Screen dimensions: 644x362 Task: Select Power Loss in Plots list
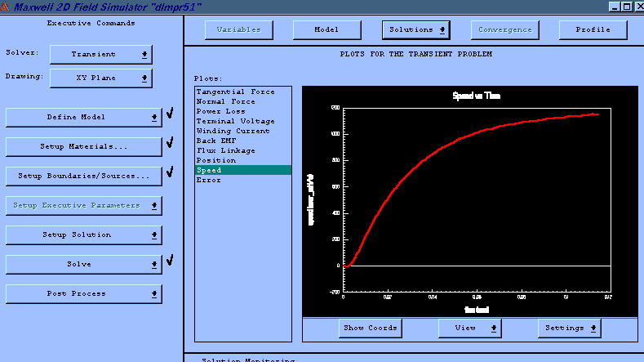243,111
